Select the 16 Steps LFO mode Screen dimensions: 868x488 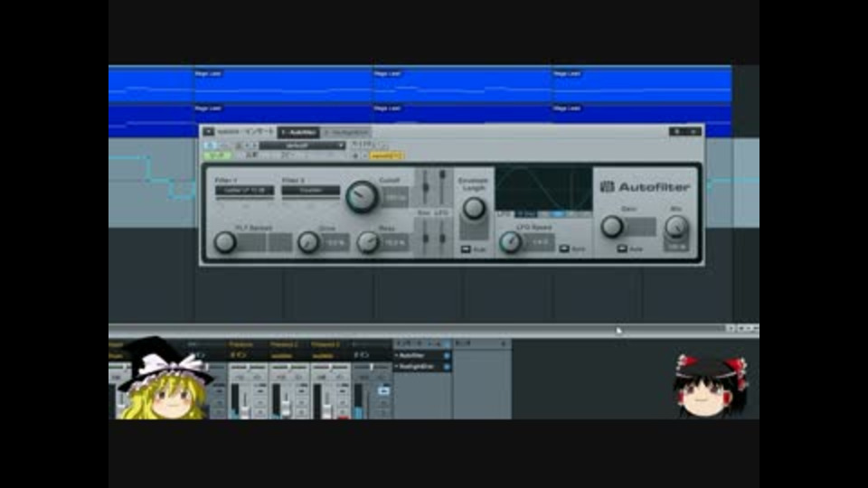[x=525, y=213]
